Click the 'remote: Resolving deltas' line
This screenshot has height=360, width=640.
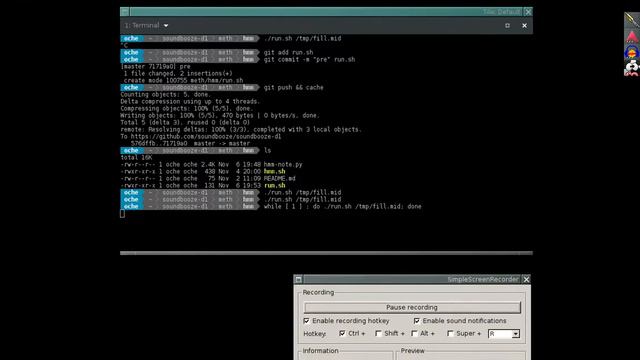[241, 129]
